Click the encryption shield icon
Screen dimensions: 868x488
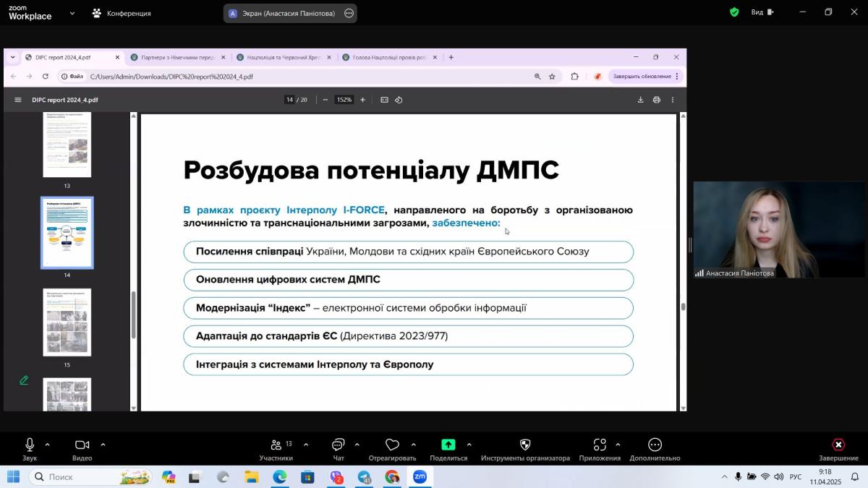click(734, 12)
